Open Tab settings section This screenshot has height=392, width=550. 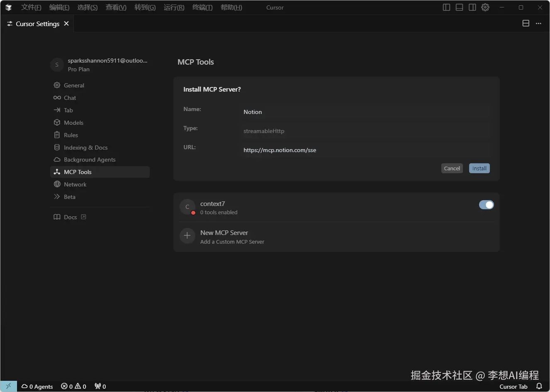[x=100, y=110]
